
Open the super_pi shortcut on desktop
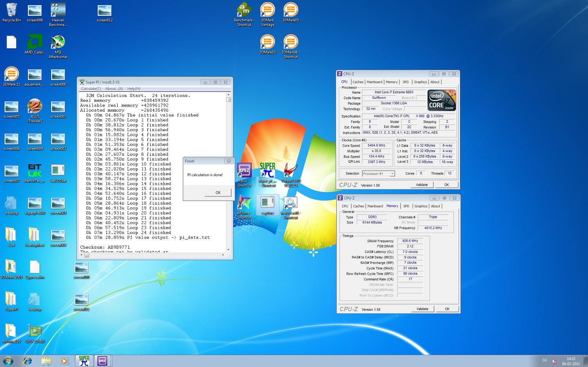pyautogui.click(x=268, y=175)
